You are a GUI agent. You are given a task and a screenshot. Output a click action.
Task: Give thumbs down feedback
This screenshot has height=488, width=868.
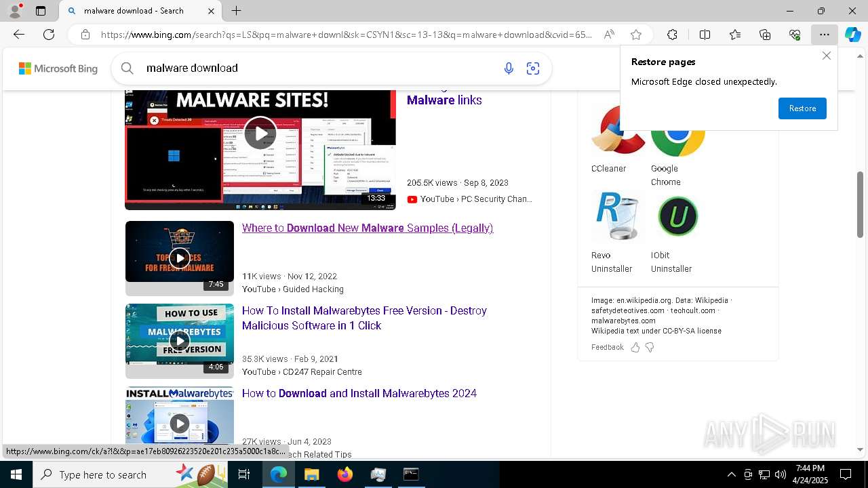point(650,347)
